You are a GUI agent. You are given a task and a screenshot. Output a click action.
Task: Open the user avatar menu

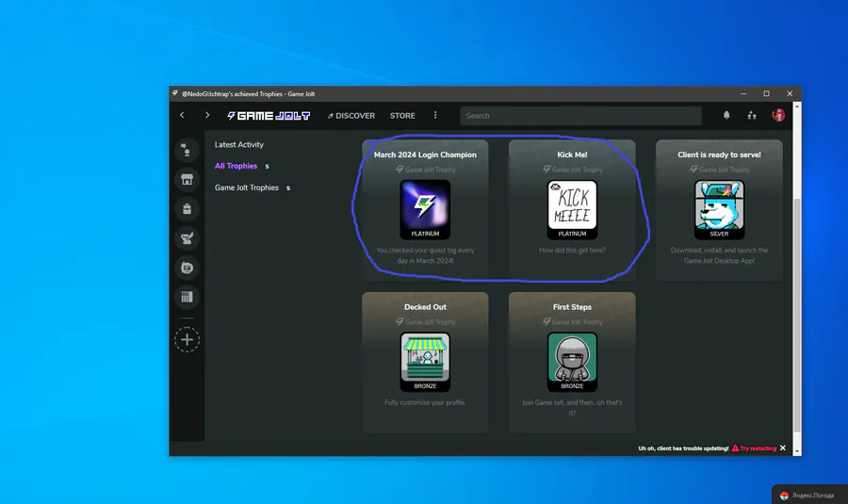[778, 115]
